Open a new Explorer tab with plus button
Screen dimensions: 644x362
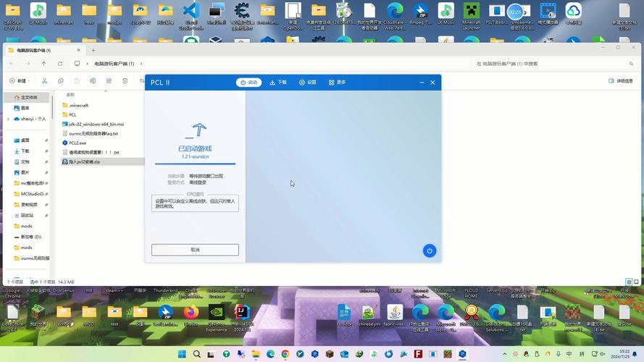pos(93,51)
